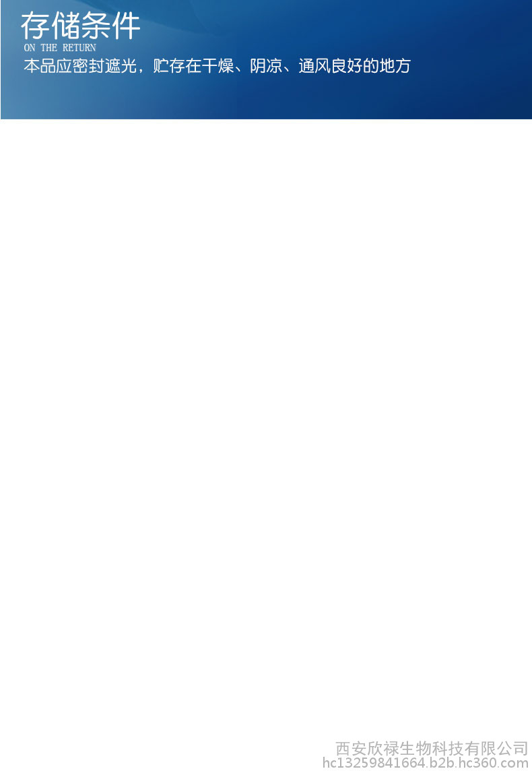Click the 生物科技 text in the company watermark
The image size is (532, 771).
point(432,748)
